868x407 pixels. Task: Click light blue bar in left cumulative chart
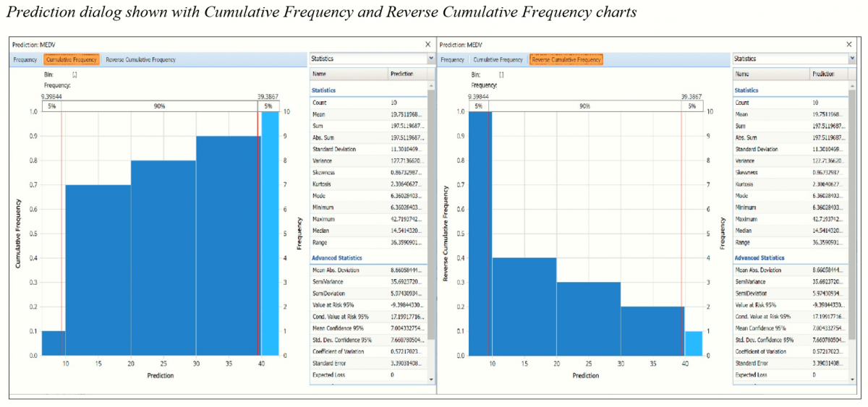click(x=269, y=231)
